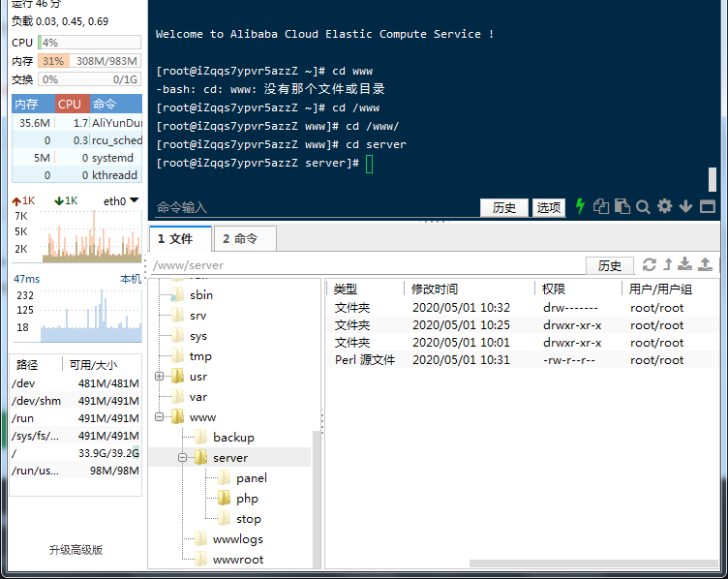
Task: Collapse the server folder node
Action: pos(182,458)
